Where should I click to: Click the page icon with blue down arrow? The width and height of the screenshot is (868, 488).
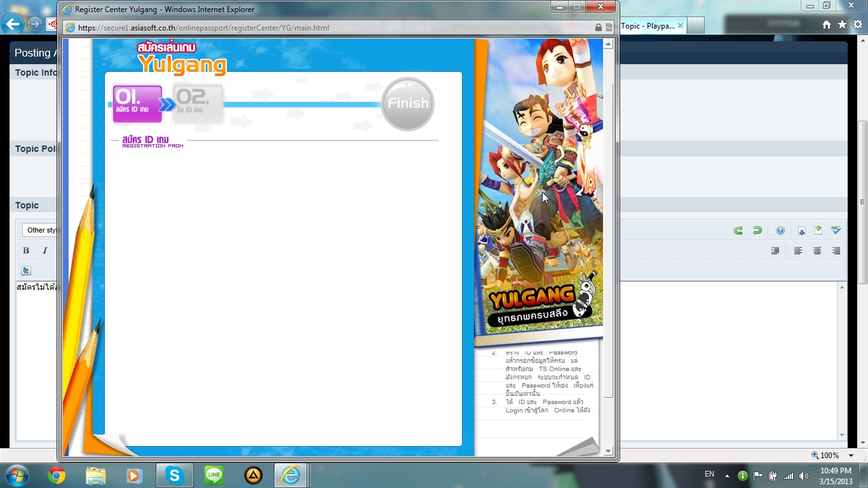tap(802, 231)
